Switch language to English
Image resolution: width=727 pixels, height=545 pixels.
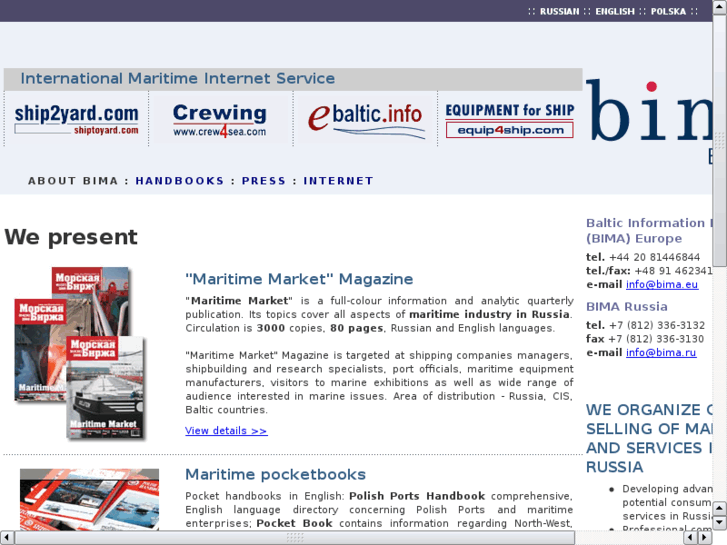pyautogui.click(x=615, y=12)
